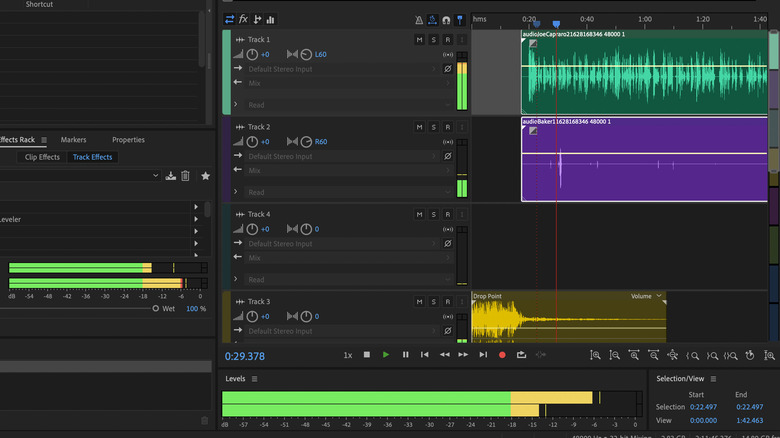
Task: Switch to the Markers tab
Action: coord(73,140)
